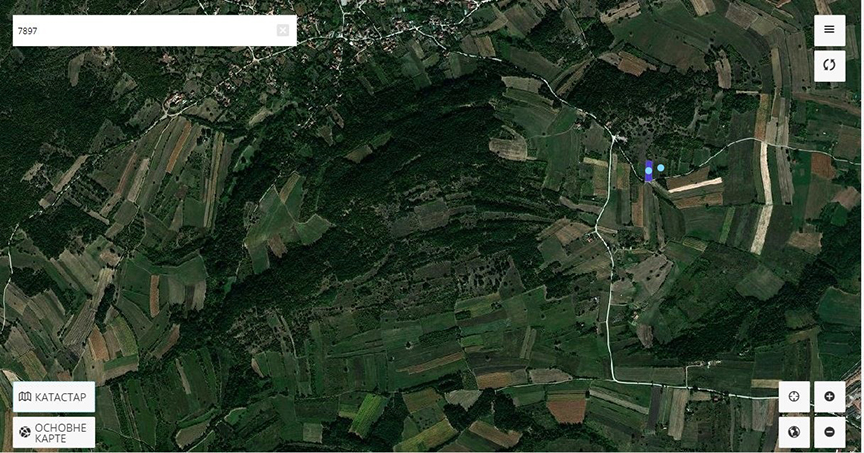
Task: Click the refresh arrows icon
Action: (829, 66)
